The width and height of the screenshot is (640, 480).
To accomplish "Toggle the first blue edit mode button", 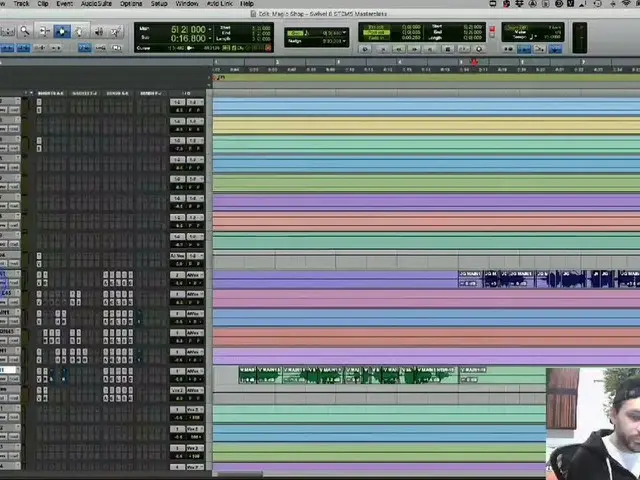I will point(7,47).
